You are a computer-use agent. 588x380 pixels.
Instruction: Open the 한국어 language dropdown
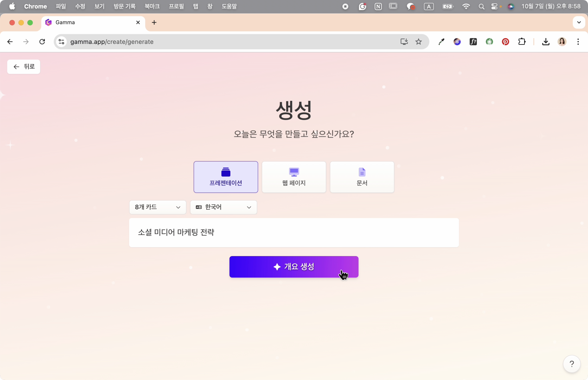223,207
